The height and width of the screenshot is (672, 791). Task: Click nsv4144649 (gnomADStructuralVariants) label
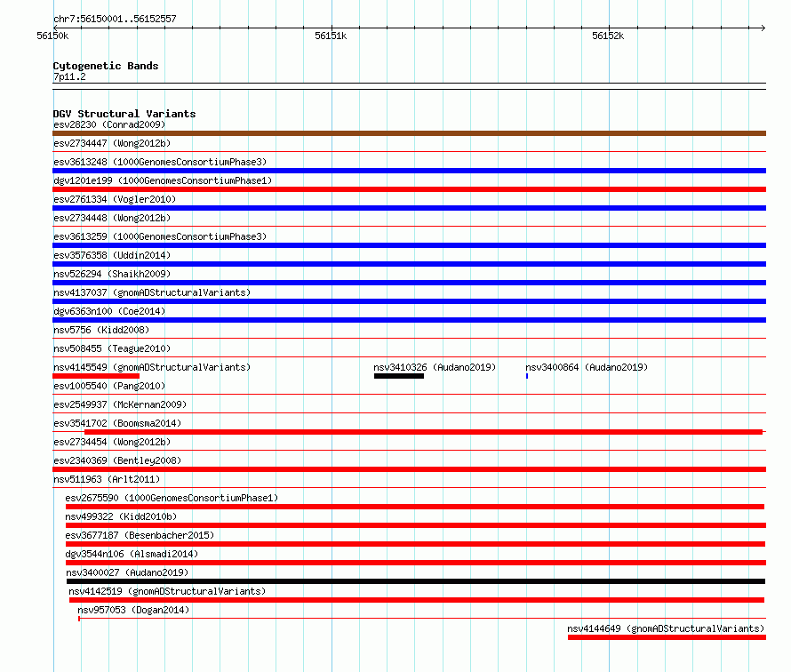pyautogui.click(x=666, y=628)
